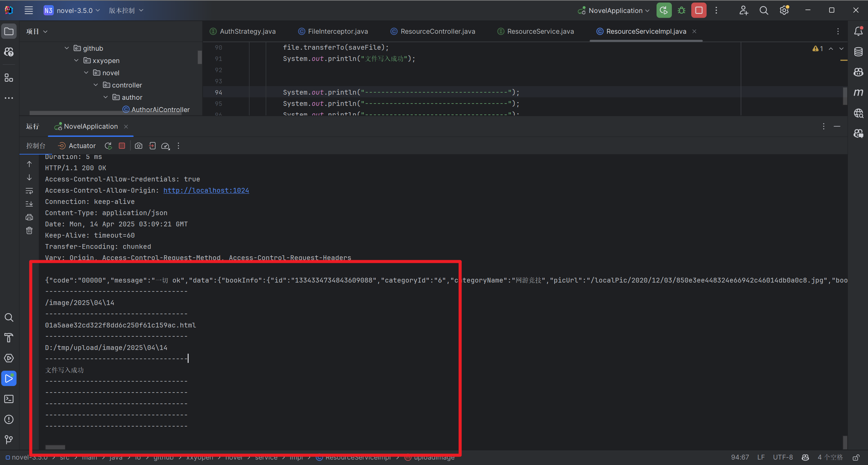Toggle scroll to end of console

29,204
